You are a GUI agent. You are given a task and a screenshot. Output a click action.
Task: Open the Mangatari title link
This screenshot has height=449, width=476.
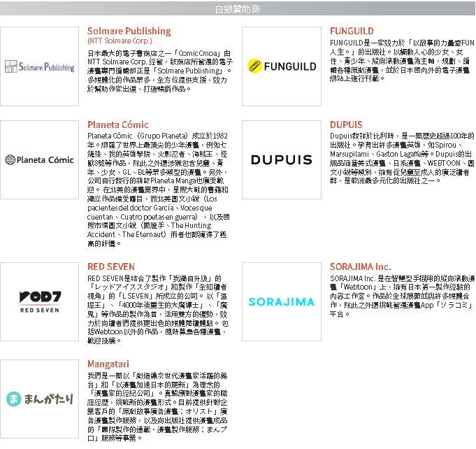(108, 364)
